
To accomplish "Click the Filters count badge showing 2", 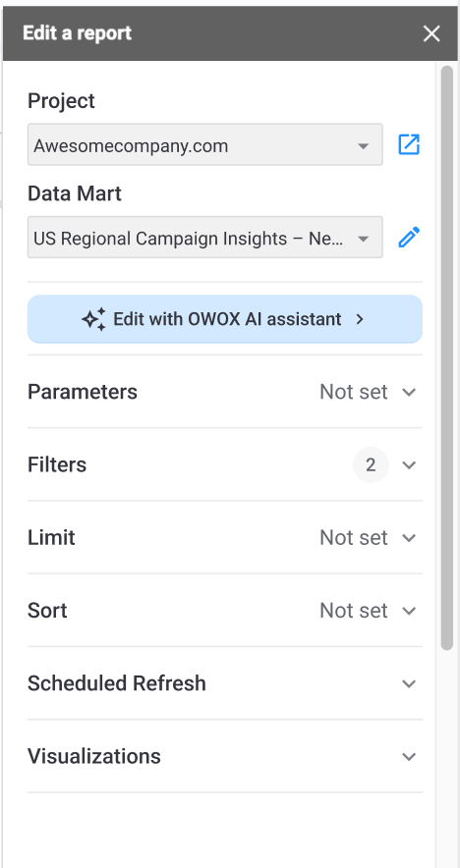I will pyautogui.click(x=371, y=465).
